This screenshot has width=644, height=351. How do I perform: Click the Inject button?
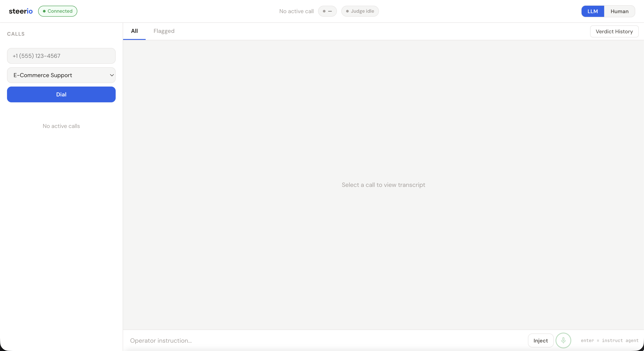[x=541, y=340]
